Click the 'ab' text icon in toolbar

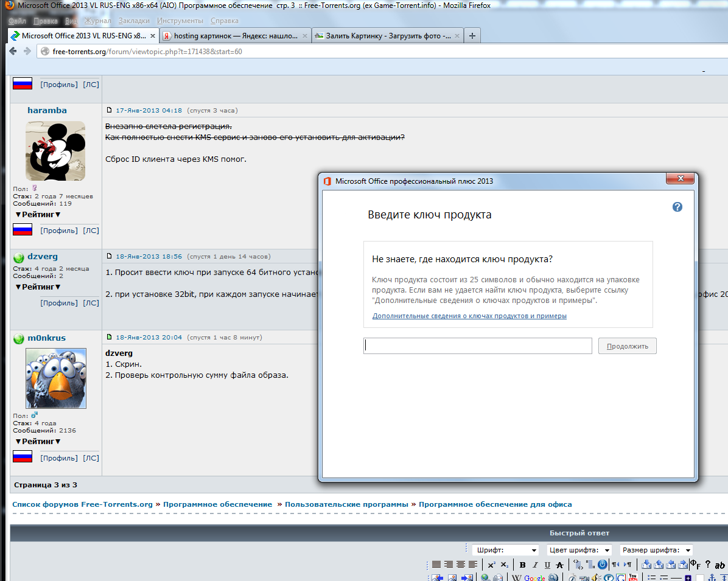point(719,566)
